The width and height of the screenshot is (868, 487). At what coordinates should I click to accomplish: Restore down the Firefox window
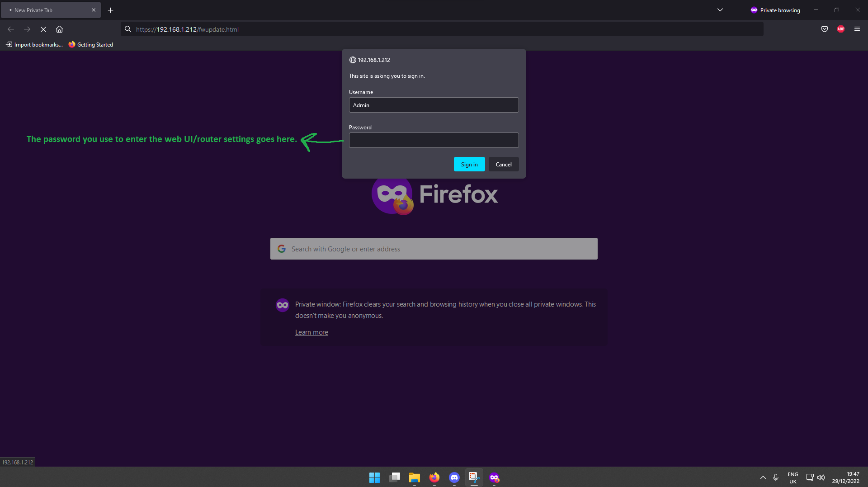tap(837, 10)
